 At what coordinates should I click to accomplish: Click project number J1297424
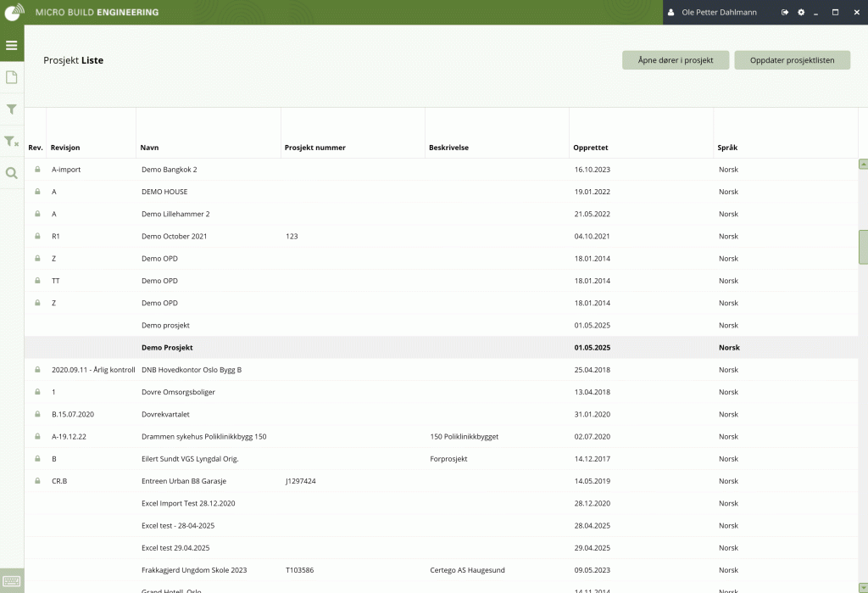tap(301, 481)
